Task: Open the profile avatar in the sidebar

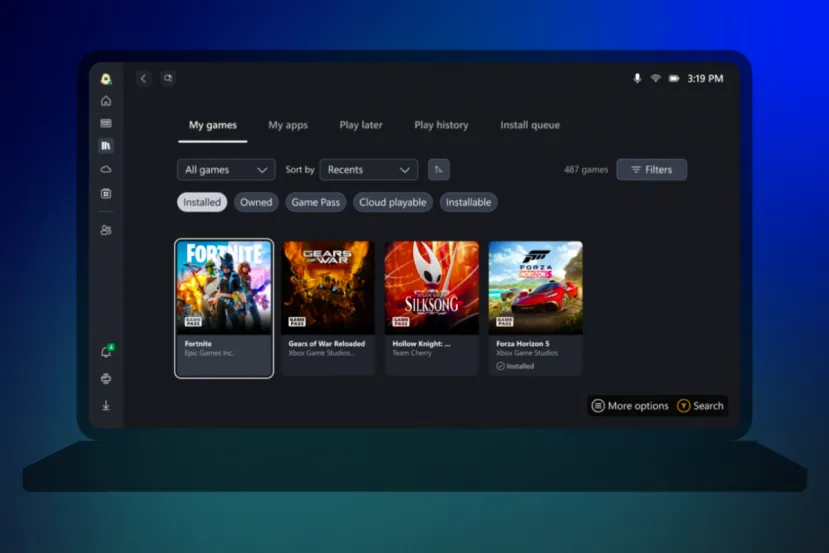Action: coord(106,79)
